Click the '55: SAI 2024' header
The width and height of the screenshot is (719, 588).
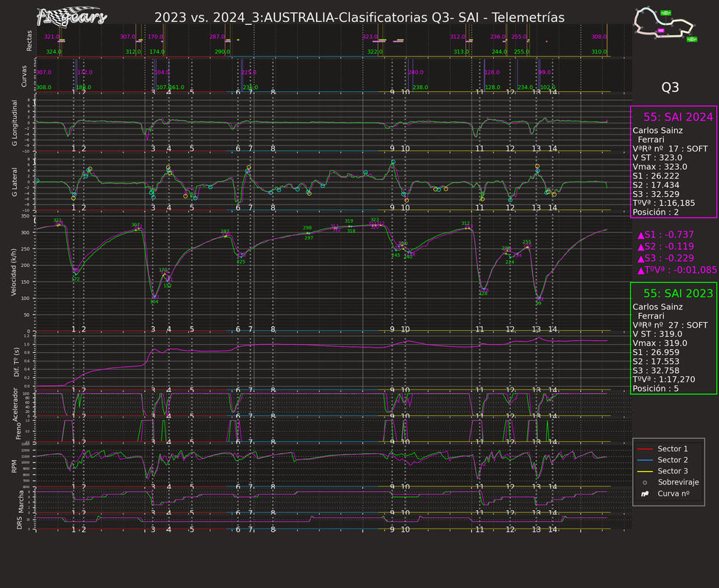678,117
